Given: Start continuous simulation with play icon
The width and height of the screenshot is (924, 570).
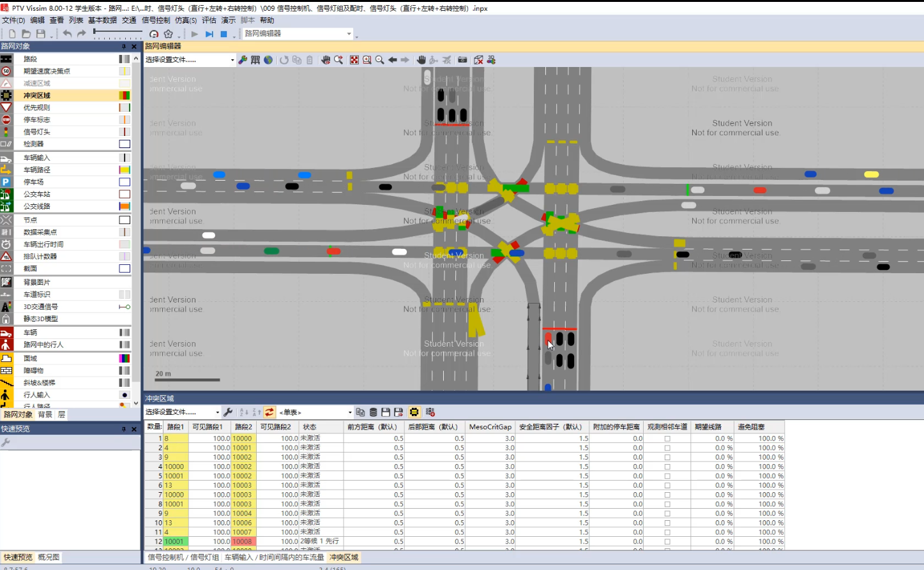Looking at the screenshot, I should point(195,34).
